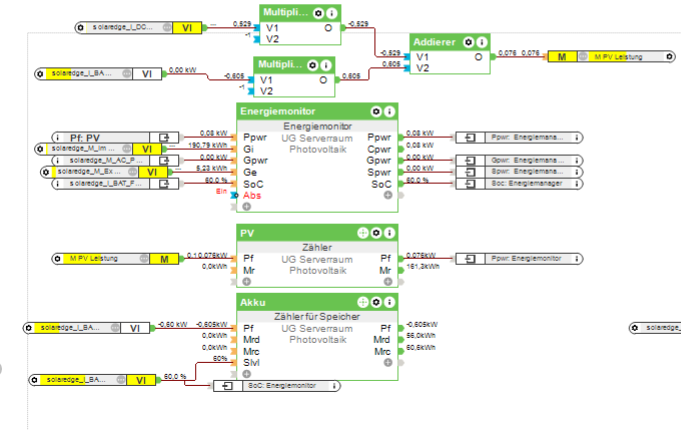
Task: Click the 60,6kWh value at Akku Mrc output
Action: tap(421, 347)
